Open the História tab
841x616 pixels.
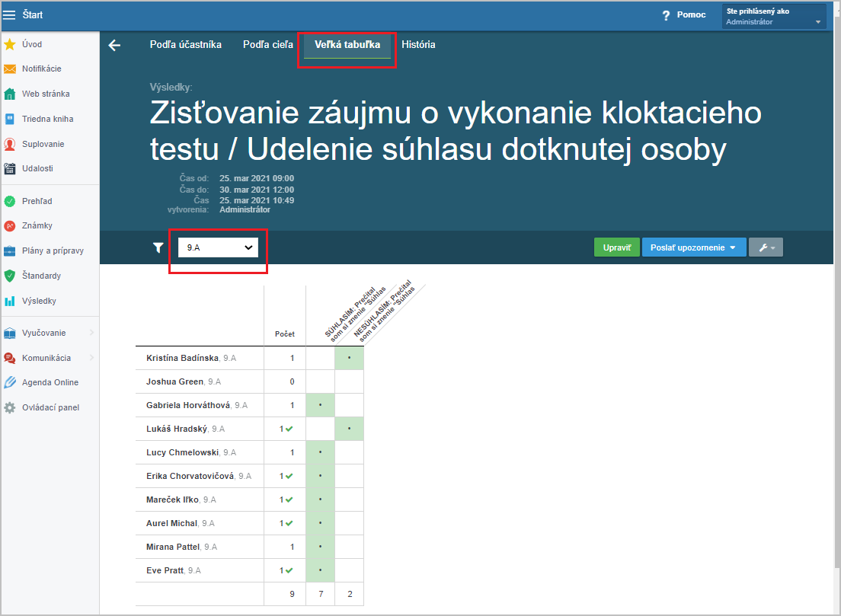coord(418,45)
